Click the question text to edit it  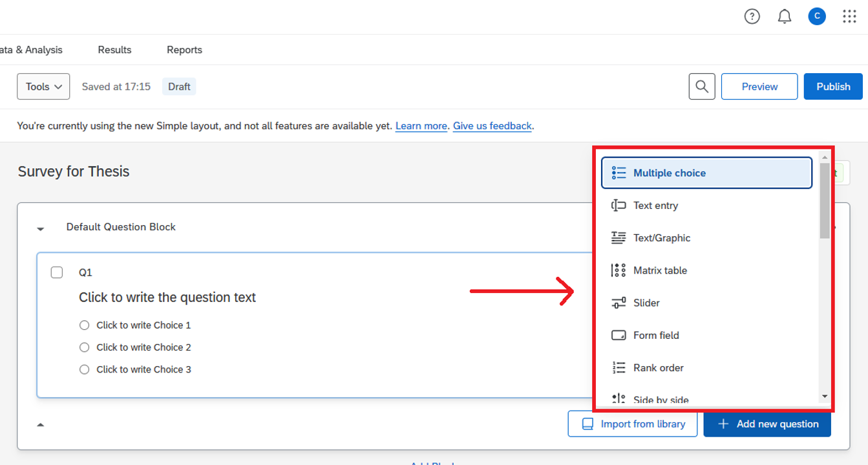click(x=167, y=297)
